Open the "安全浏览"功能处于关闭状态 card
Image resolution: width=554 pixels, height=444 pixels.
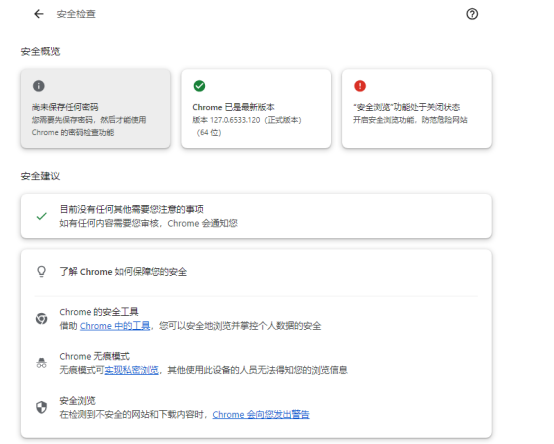tap(417, 108)
